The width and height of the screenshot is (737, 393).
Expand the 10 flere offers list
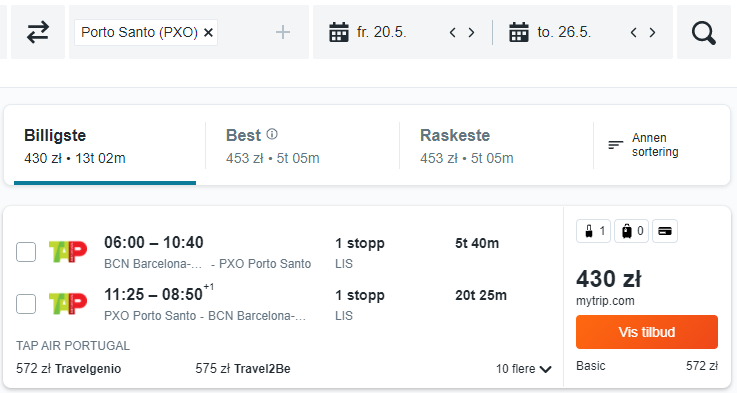523,369
